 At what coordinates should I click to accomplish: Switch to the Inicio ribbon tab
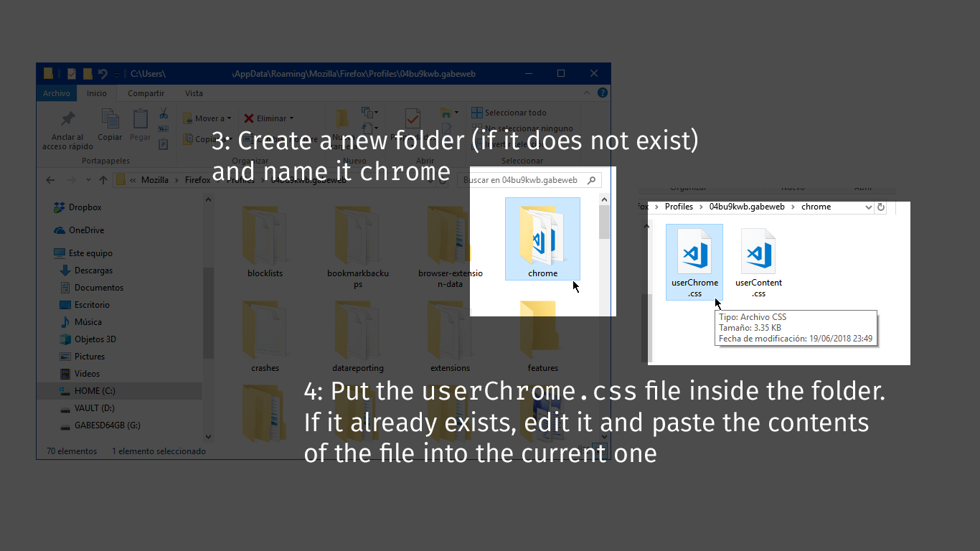coord(97,93)
